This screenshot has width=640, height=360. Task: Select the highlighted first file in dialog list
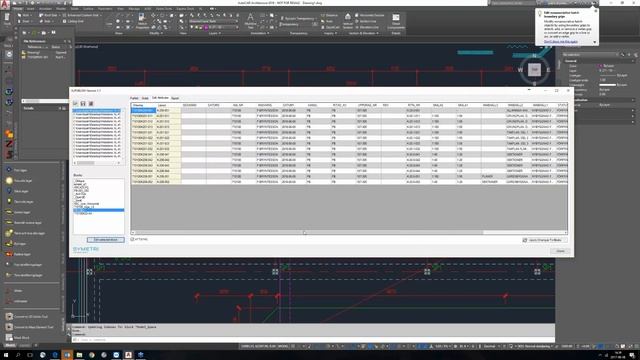97,111
